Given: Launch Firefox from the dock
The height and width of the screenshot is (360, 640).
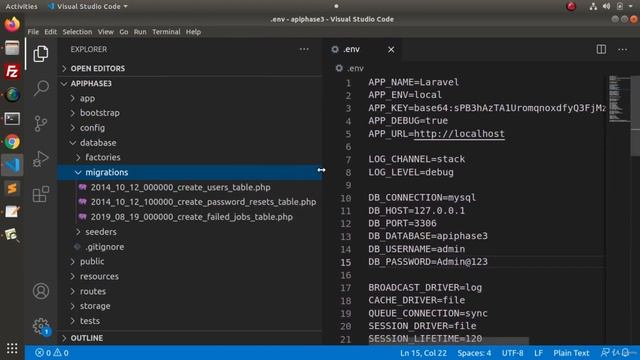Looking at the screenshot, I should coord(12,24).
